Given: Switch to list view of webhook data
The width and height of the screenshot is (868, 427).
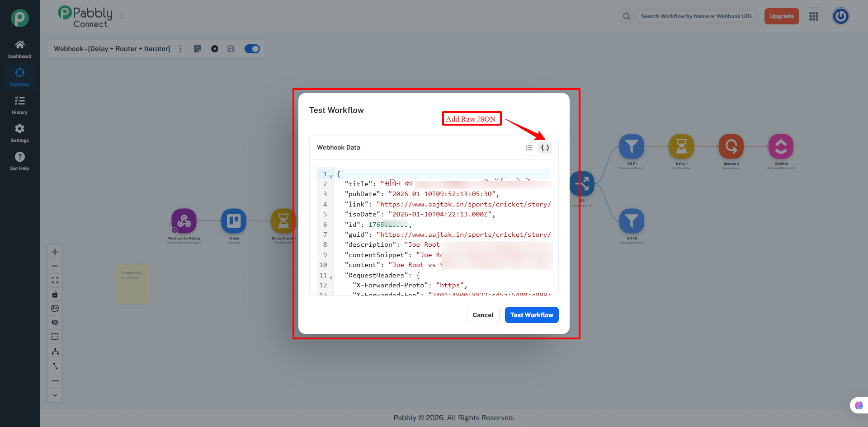Looking at the screenshot, I should pos(529,148).
